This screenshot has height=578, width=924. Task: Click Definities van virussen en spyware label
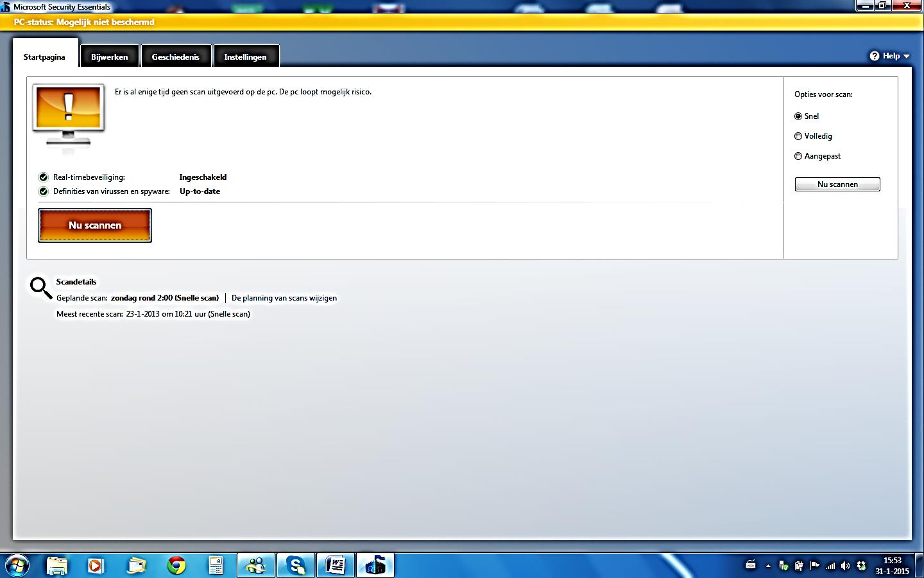(112, 191)
